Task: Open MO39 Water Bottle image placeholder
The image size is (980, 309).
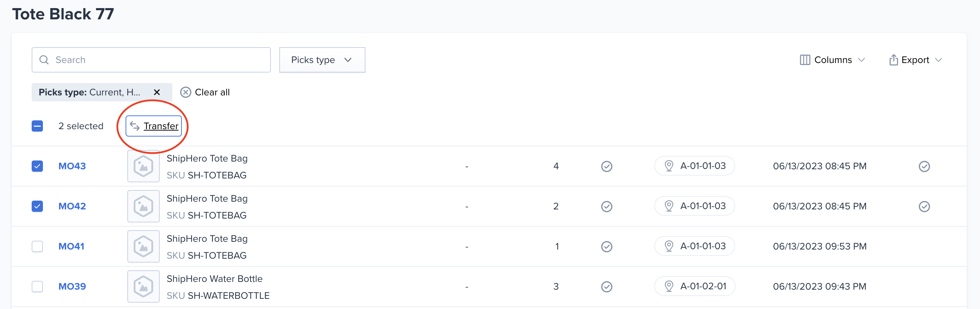Action: click(x=144, y=286)
